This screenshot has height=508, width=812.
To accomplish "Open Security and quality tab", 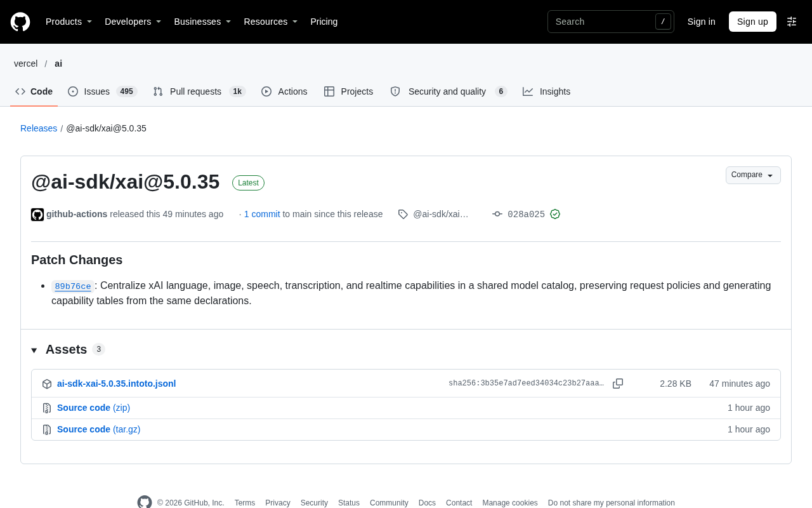I will pos(449,91).
